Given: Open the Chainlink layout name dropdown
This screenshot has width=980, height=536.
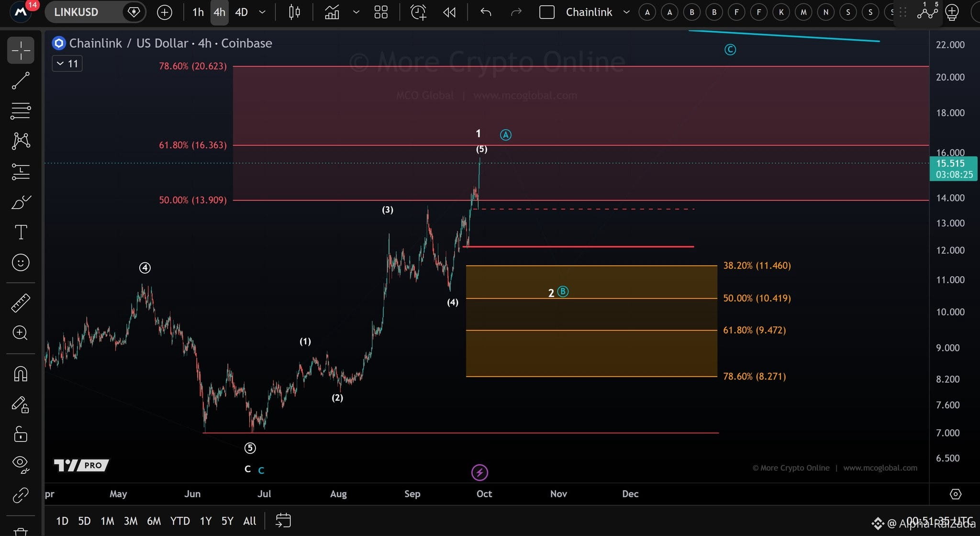Looking at the screenshot, I should (626, 12).
